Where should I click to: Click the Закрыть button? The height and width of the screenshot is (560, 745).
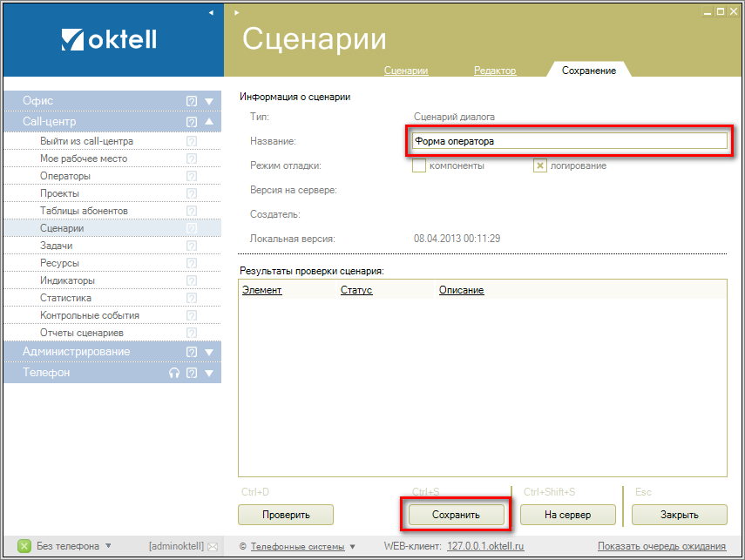pyautogui.click(x=680, y=515)
